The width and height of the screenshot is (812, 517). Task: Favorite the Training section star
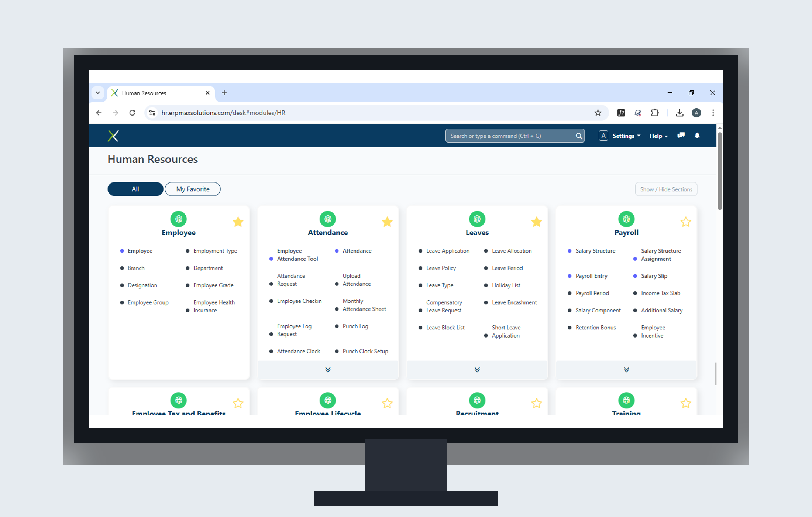686,403
